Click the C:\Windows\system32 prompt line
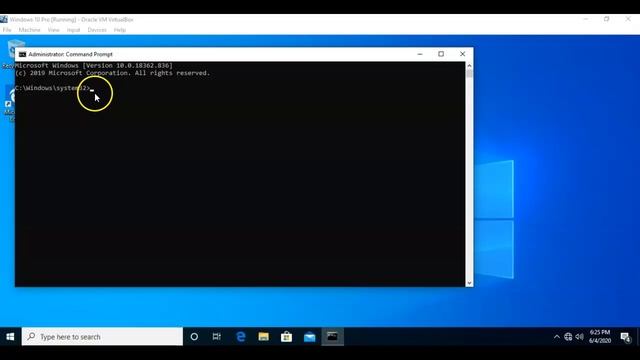 [x=52, y=88]
